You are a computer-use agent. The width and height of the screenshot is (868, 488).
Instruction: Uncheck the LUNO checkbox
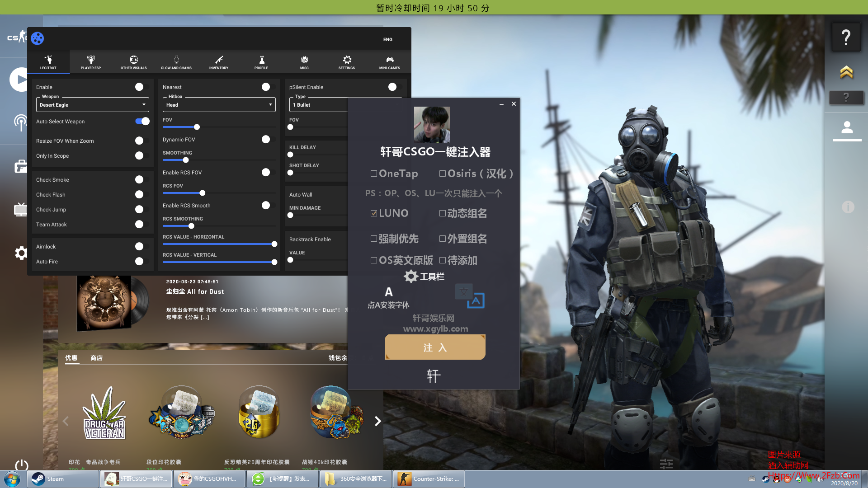click(x=374, y=213)
